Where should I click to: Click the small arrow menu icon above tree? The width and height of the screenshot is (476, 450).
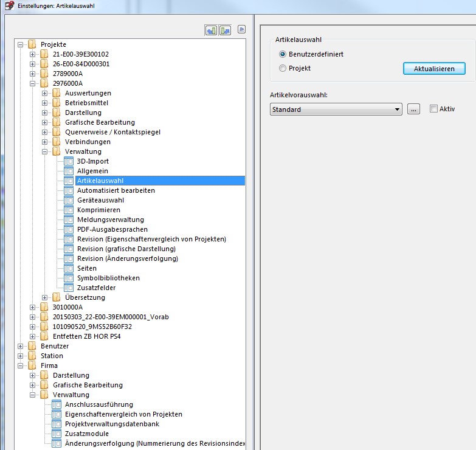tap(241, 29)
